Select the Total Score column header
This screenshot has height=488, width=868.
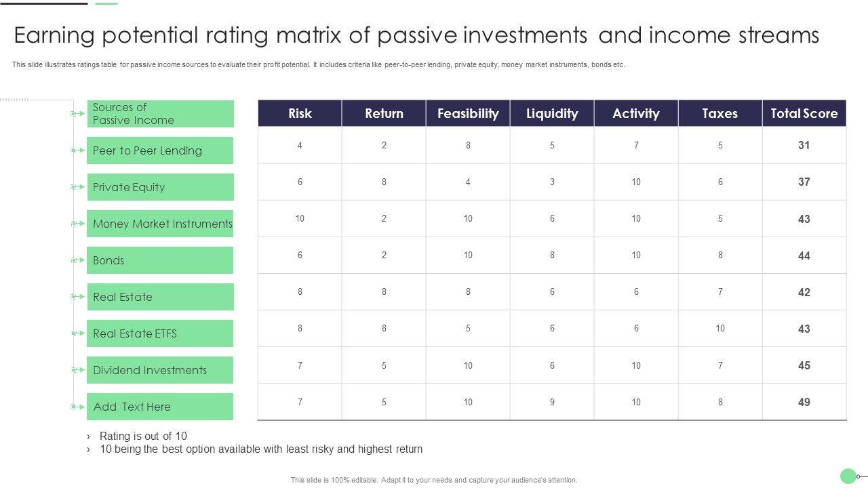coord(804,113)
